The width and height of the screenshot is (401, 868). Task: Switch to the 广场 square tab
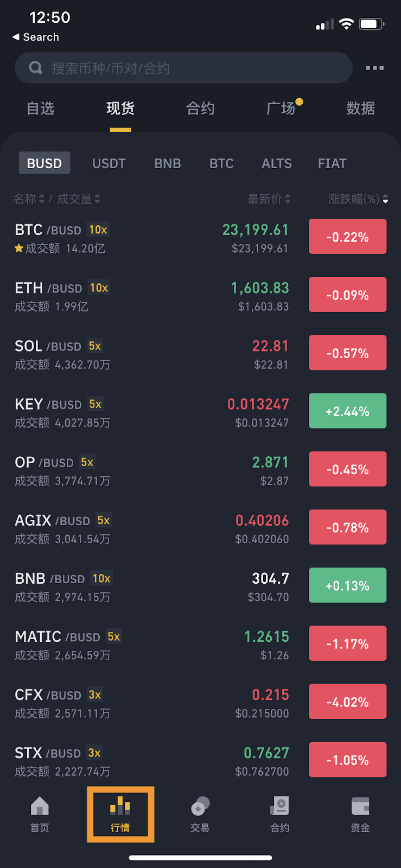[281, 108]
